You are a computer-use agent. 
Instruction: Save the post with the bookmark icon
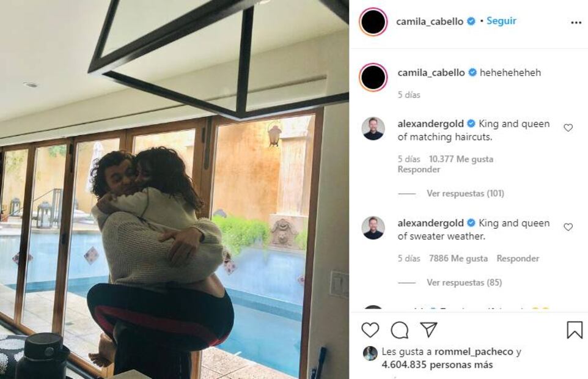coord(575,330)
